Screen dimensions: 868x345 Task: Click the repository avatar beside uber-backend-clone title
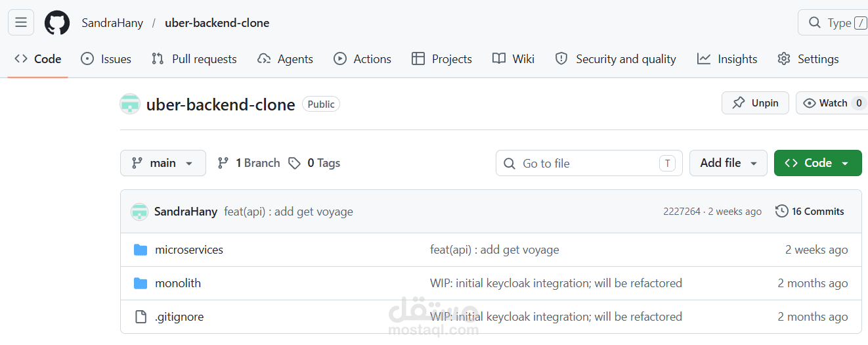[x=130, y=104]
